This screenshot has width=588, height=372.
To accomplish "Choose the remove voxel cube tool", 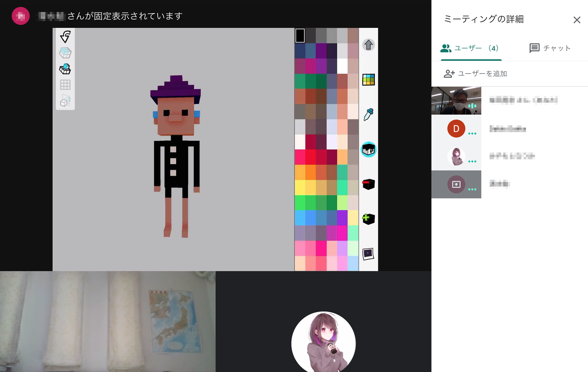I will click(x=368, y=184).
